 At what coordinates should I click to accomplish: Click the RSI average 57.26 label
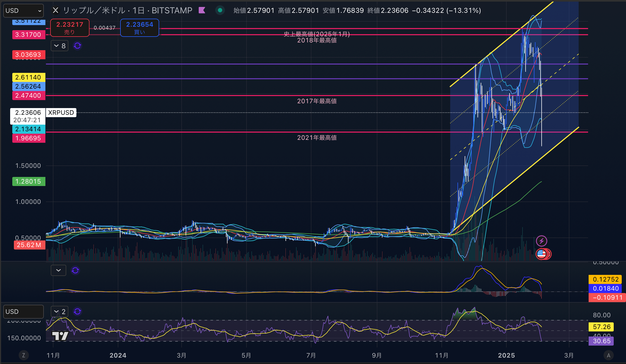coord(601,327)
